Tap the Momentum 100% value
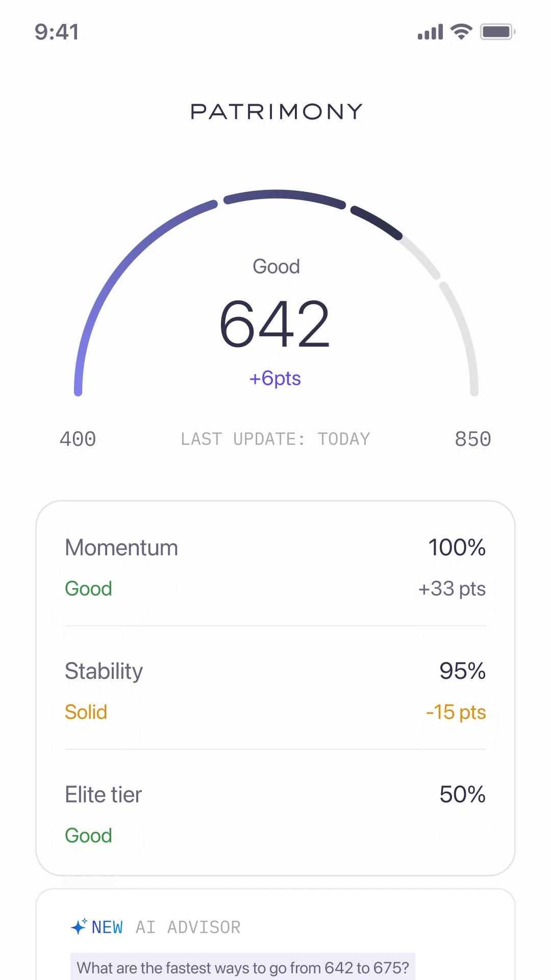Screen dimensions: 551x980 (457, 548)
